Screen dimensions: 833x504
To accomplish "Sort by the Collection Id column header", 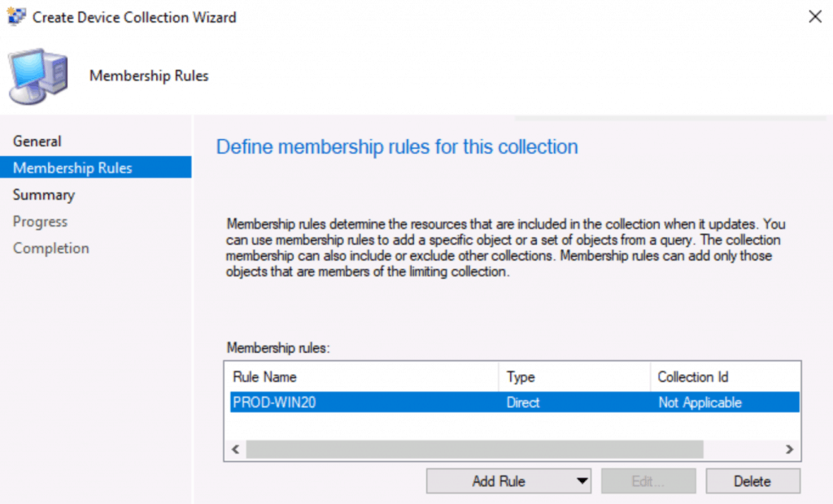I will tap(725, 377).
